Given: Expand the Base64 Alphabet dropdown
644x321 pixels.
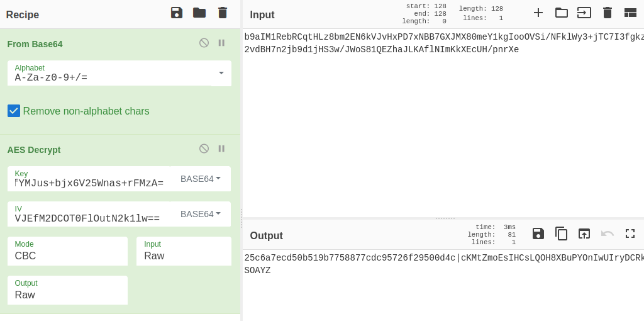Looking at the screenshot, I should 221,73.
